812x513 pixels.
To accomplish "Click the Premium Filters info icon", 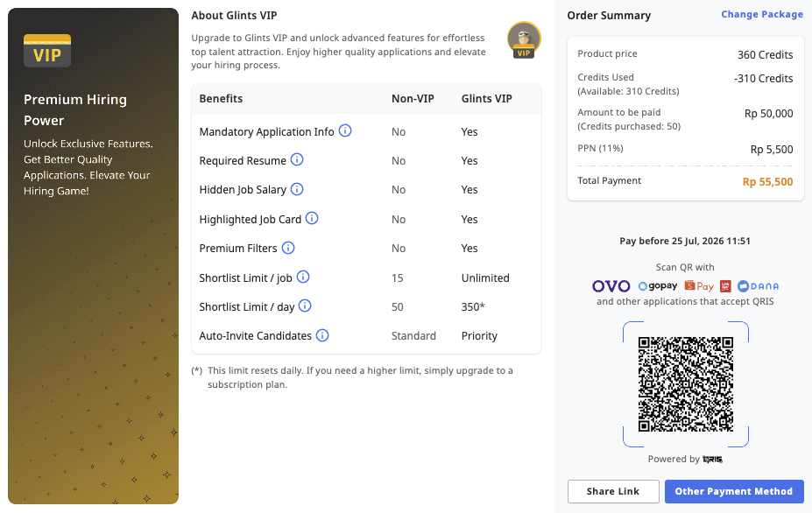I will (x=288, y=248).
